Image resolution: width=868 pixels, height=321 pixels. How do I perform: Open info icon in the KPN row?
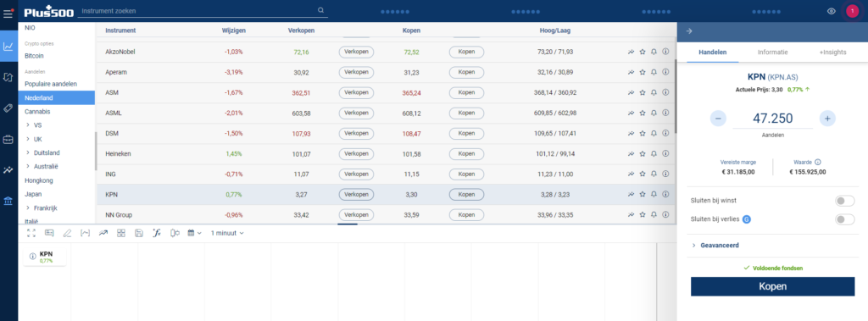665,194
